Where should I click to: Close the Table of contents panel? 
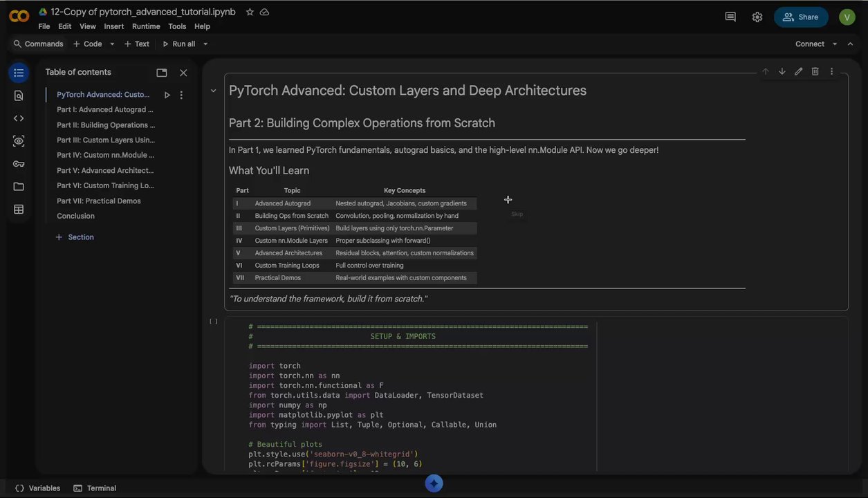(183, 73)
